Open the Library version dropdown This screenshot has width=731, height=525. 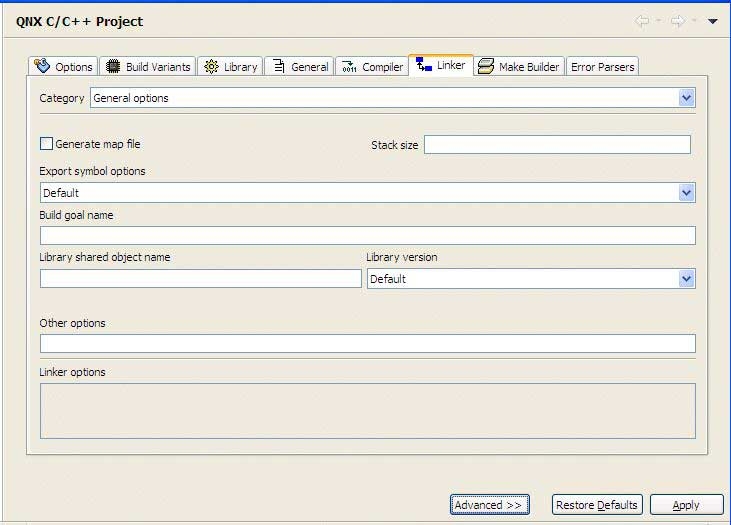coord(686,279)
